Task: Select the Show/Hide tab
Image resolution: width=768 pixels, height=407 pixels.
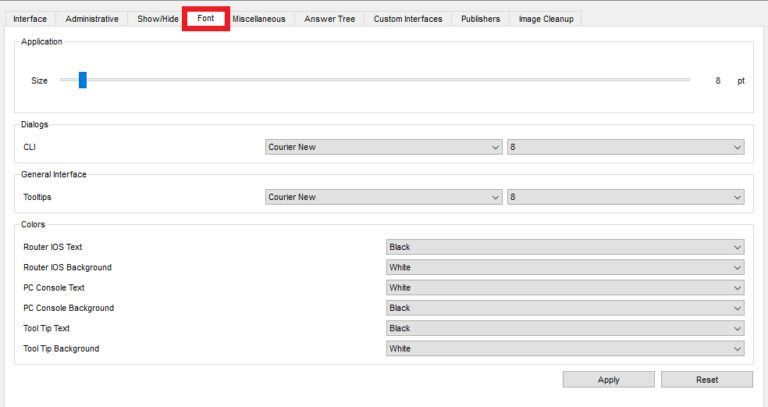Action: tap(157, 19)
